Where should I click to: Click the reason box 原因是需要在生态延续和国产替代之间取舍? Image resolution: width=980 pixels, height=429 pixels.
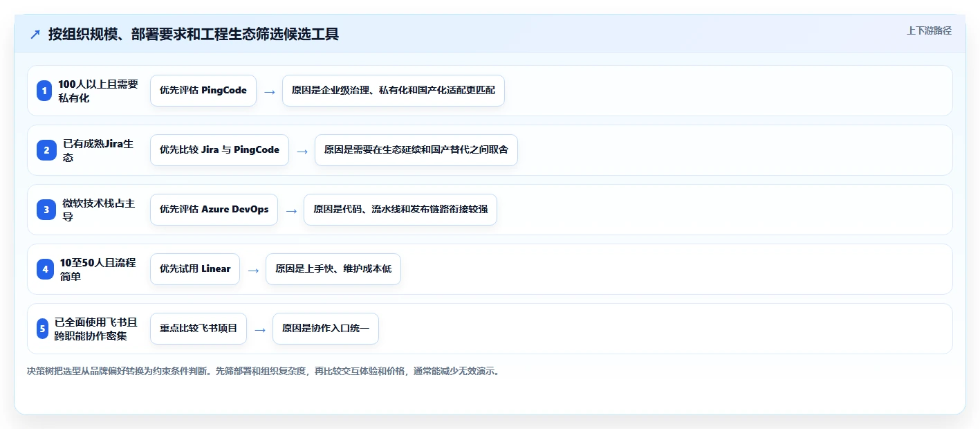pos(416,150)
